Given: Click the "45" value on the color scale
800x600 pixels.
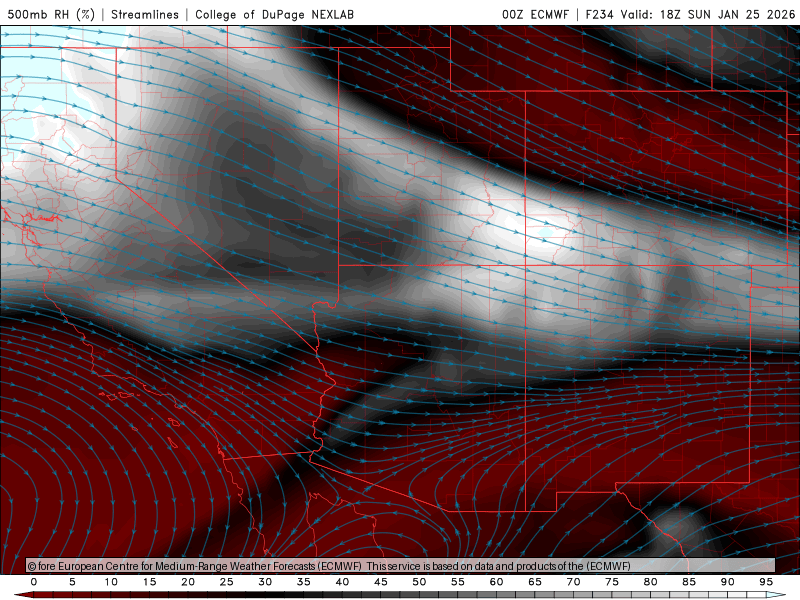Looking at the screenshot, I should click(381, 582).
